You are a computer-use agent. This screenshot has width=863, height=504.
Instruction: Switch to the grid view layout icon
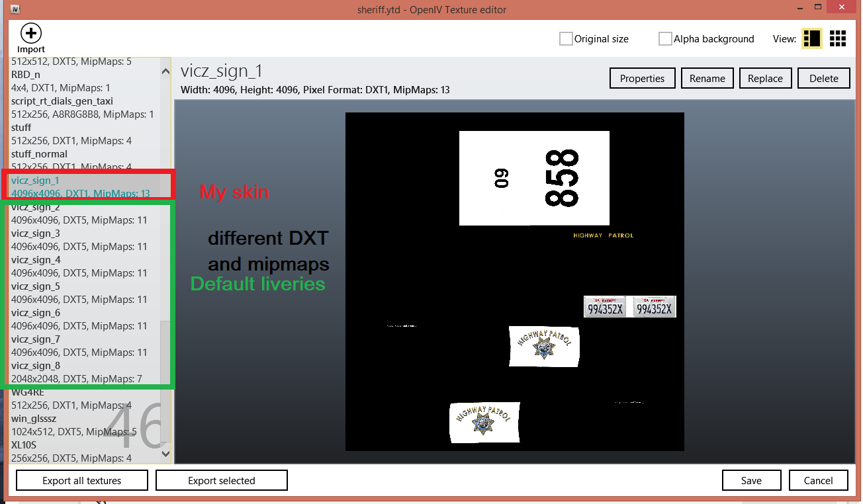point(838,38)
